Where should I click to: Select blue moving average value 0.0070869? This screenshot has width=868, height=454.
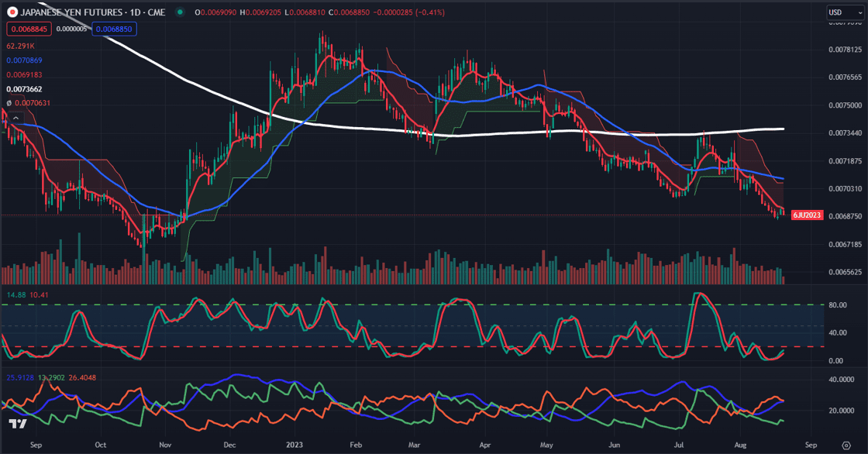24,60
